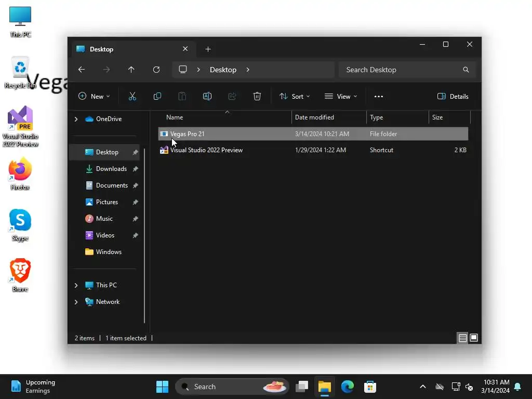Open the See more ellipsis menu
Image resolution: width=532 pixels, height=399 pixels.
coord(379,96)
